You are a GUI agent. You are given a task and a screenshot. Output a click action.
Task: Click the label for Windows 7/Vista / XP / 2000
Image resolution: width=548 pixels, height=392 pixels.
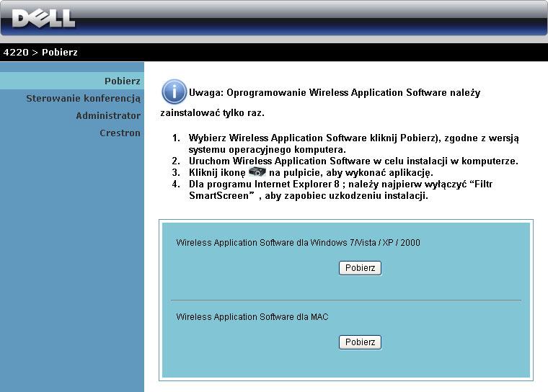(298, 242)
